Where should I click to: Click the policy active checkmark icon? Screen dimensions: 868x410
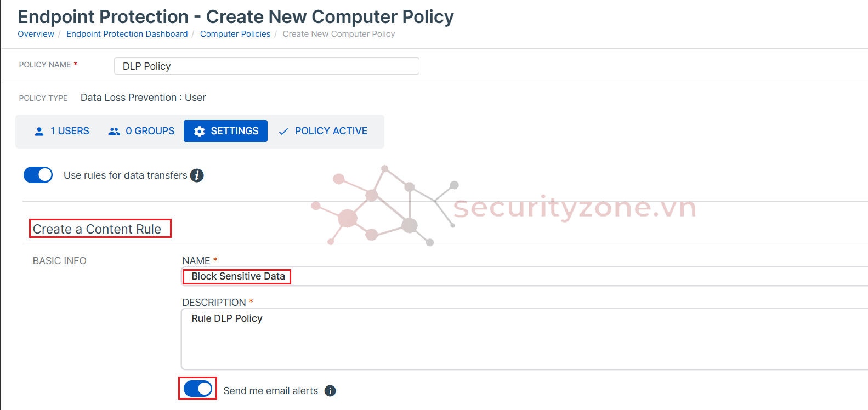click(x=283, y=132)
